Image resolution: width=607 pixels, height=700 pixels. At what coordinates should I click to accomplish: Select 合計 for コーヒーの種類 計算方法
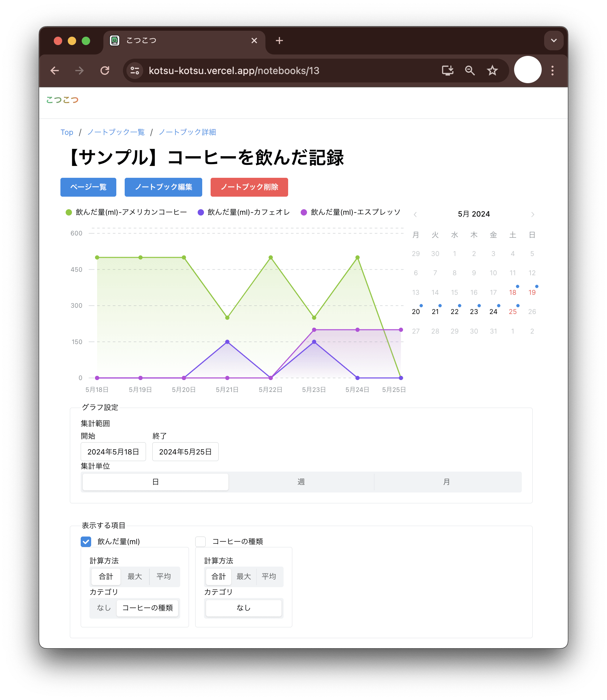[219, 577]
